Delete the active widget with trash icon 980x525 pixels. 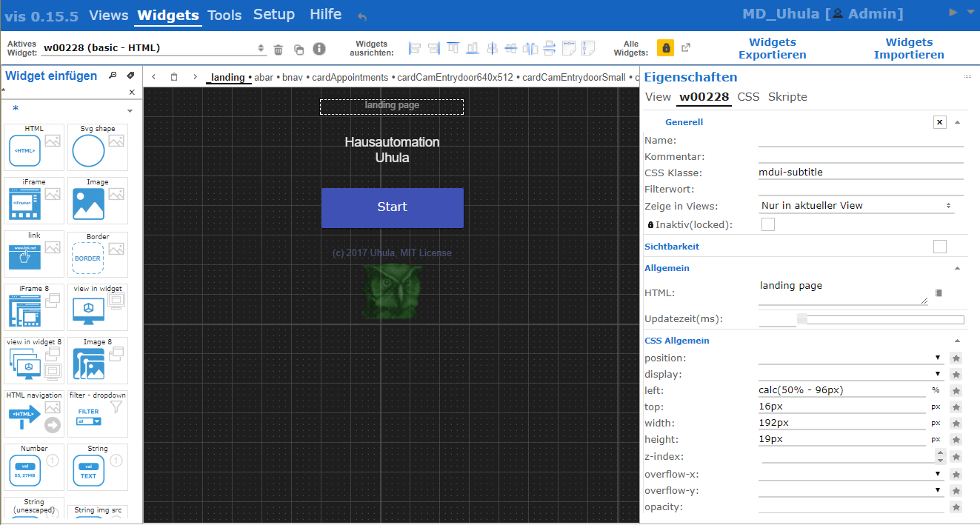[x=279, y=50]
